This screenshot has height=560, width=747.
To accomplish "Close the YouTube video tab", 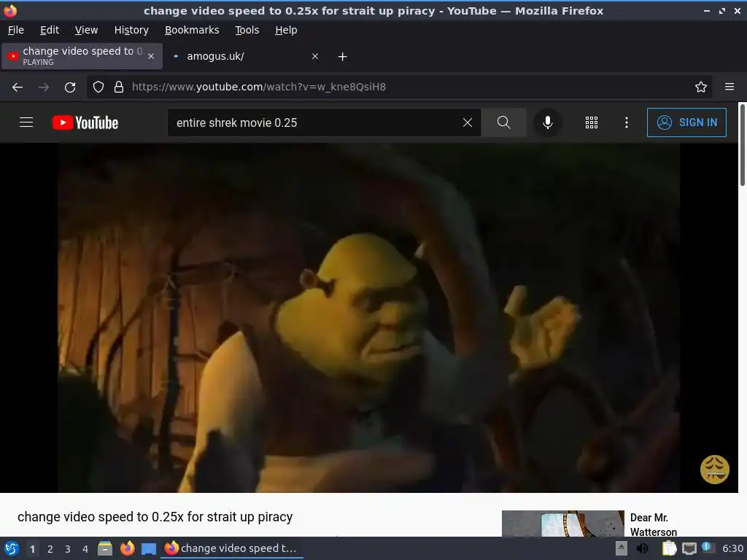I will coord(151,56).
